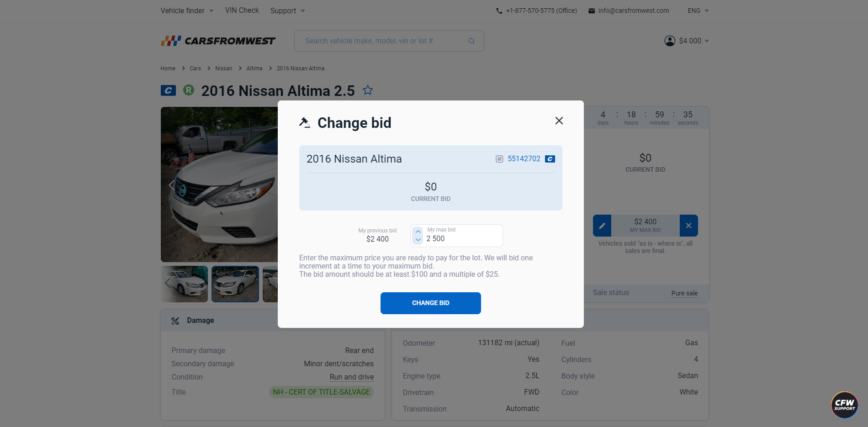868x427 pixels.
Task: Click the search magnifier icon
Action: pos(471,41)
